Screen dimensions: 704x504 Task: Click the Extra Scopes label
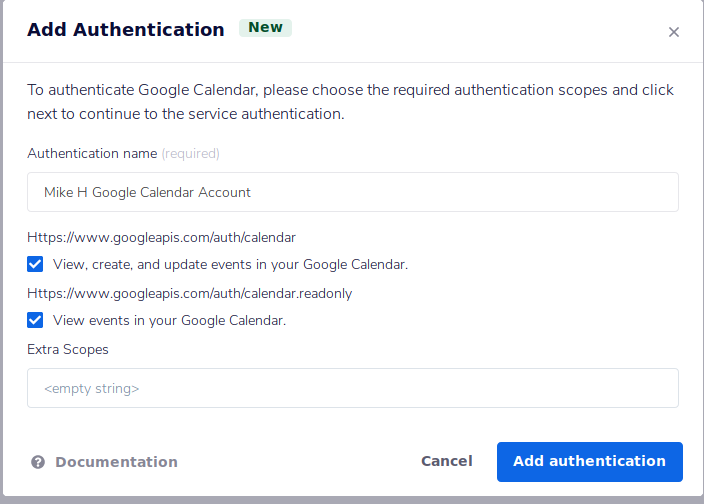[x=68, y=350]
